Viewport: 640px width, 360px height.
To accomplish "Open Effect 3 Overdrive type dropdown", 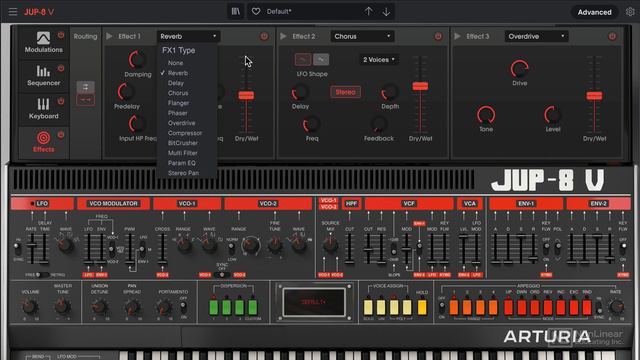I will point(536,36).
